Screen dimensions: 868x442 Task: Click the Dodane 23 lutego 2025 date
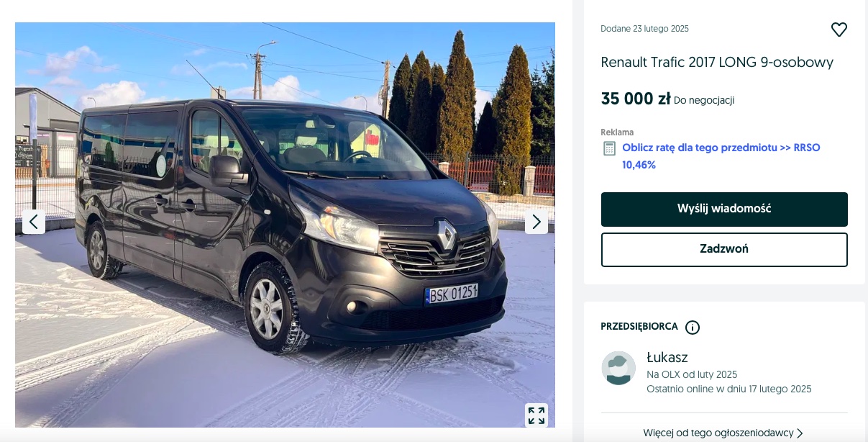[645, 29]
